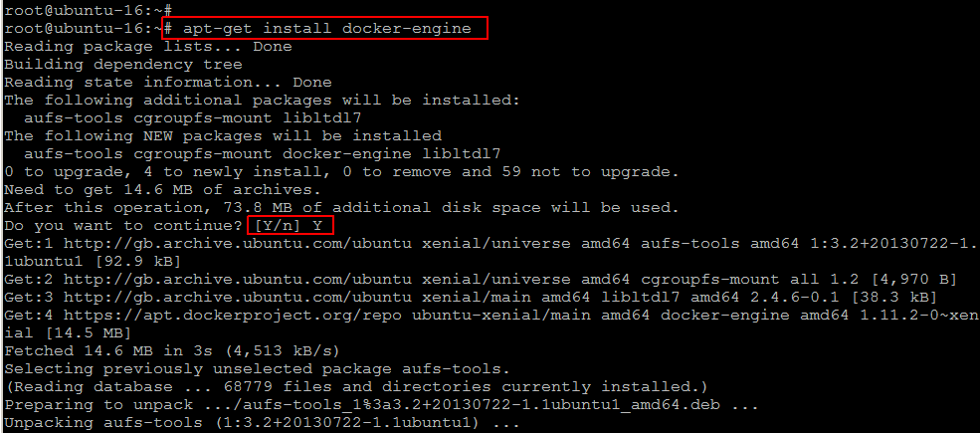Click the 'Unpacking aufs-tools' last line

[x=262, y=423]
